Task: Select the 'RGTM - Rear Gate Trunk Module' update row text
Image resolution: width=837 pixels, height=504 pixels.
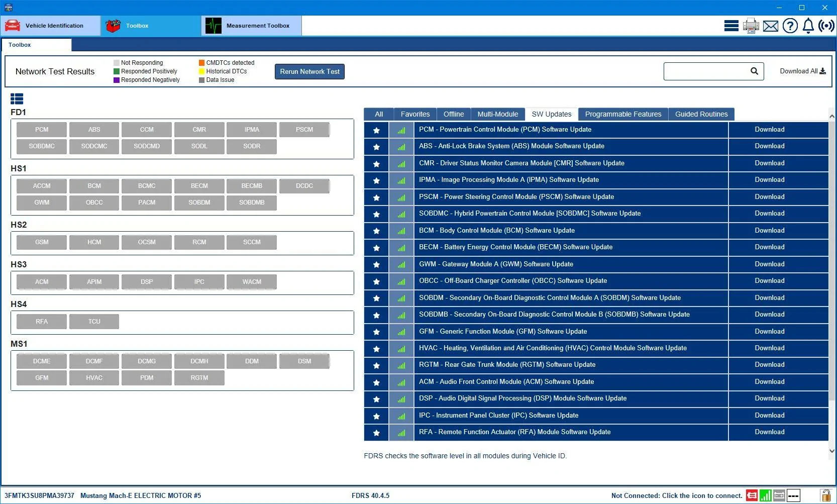Action: 507,365
